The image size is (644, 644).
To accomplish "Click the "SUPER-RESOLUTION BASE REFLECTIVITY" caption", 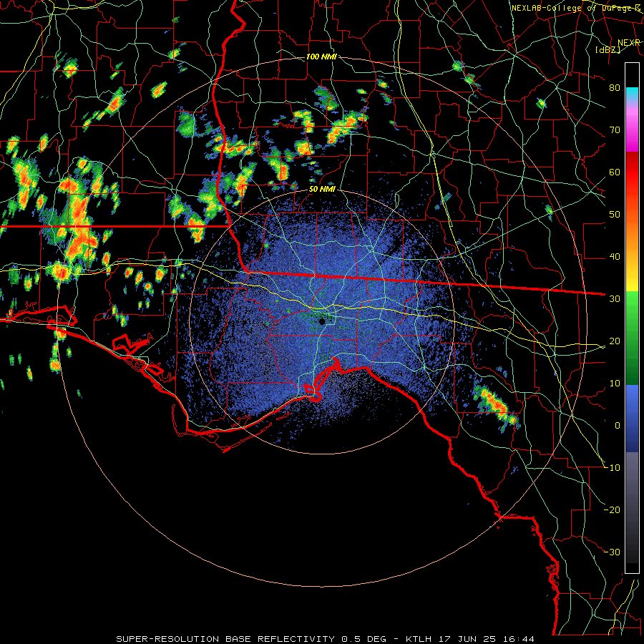I will tap(225, 639).
